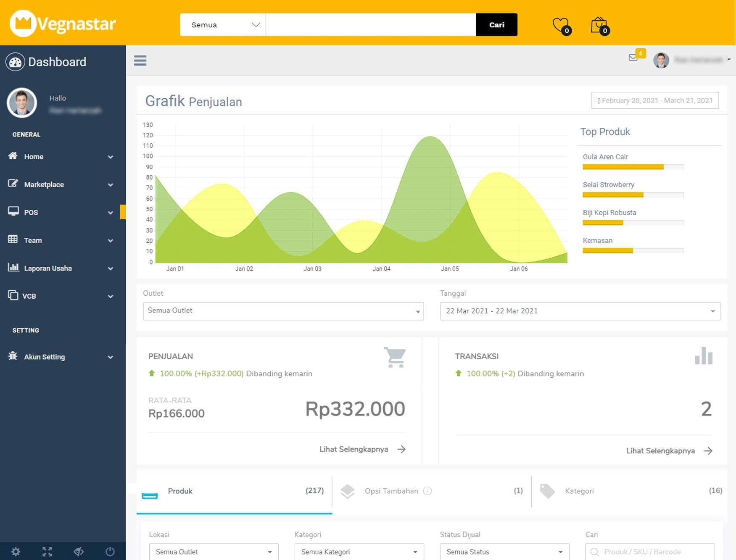Open the Semua search category dropdown
This screenshot has width=736, height=560.
point(223,25)
